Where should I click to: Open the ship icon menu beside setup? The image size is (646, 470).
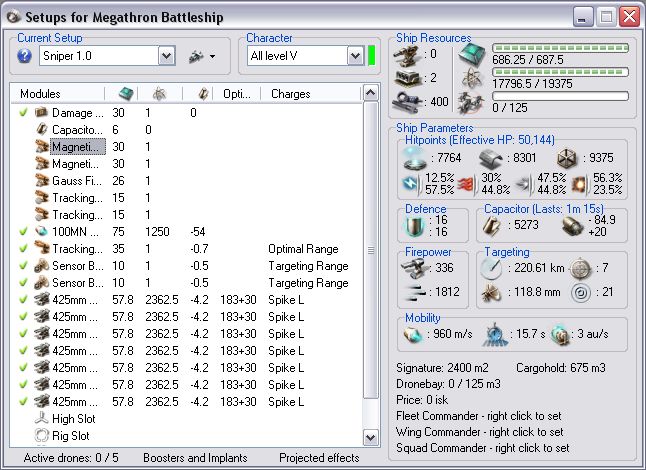click(202, 56)
